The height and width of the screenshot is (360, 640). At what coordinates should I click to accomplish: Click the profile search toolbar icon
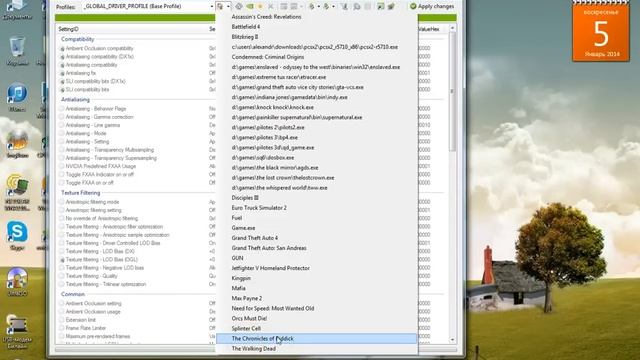pyautogui.click(x=357, y=6)
